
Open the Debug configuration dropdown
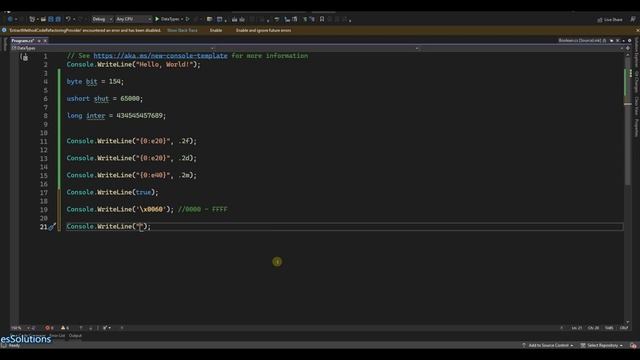[102, 19]
